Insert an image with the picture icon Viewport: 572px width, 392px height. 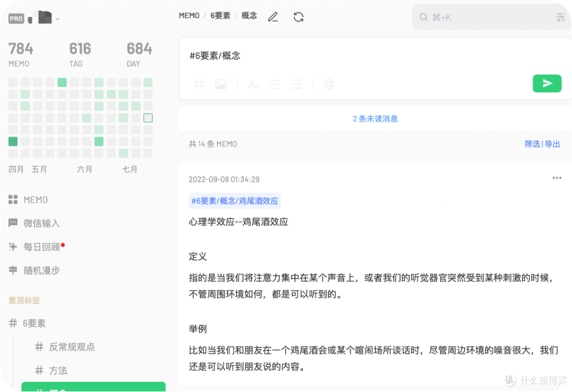tap(221, 84)
